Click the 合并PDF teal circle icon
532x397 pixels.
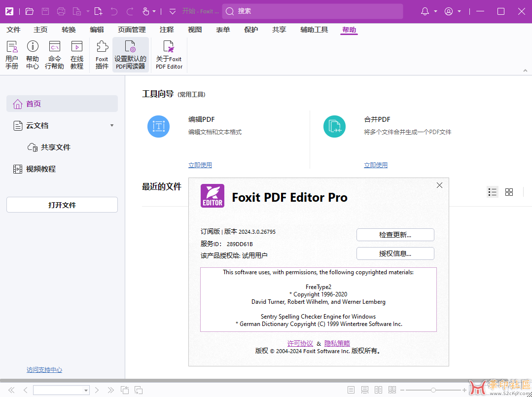[x=334, y=126]
